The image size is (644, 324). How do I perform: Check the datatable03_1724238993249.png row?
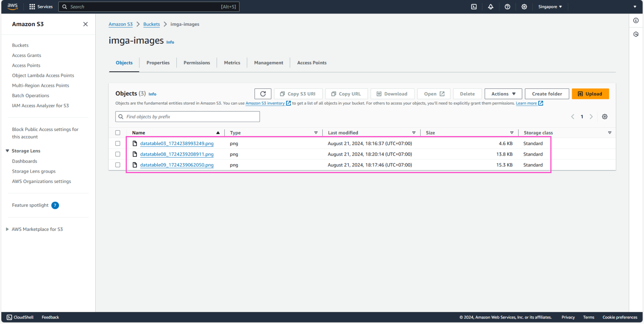pos(118,143)
